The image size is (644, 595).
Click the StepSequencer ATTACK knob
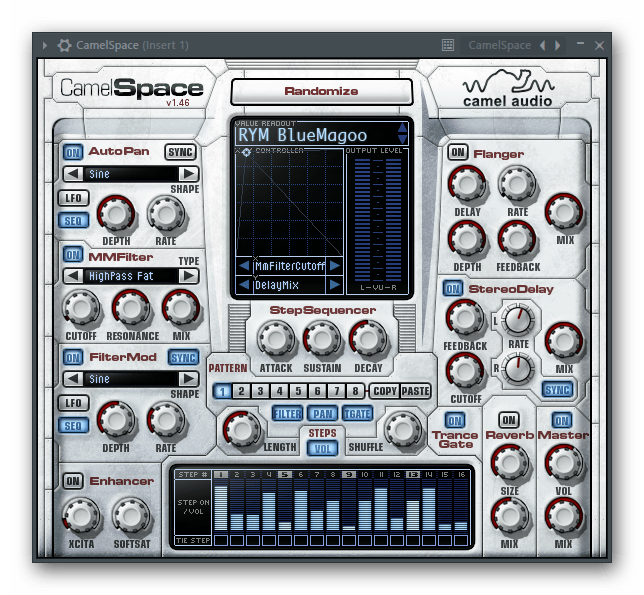(x=276, y=339)
